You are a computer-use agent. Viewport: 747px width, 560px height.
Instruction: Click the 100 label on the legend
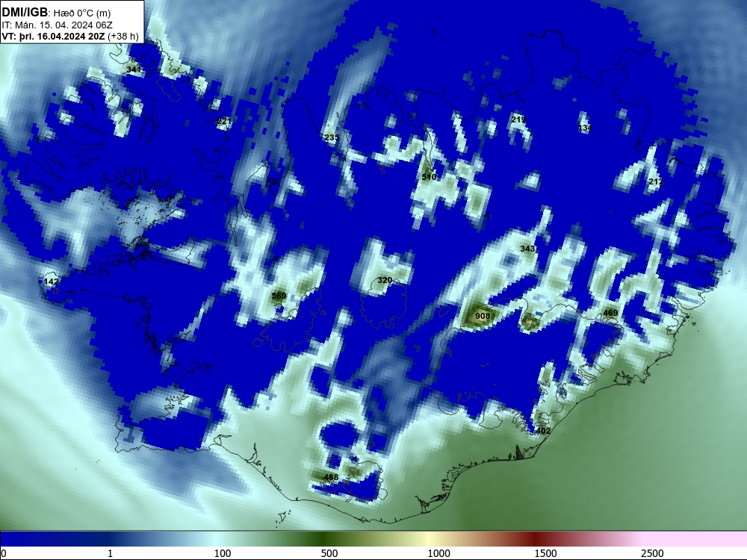point(223,553)
